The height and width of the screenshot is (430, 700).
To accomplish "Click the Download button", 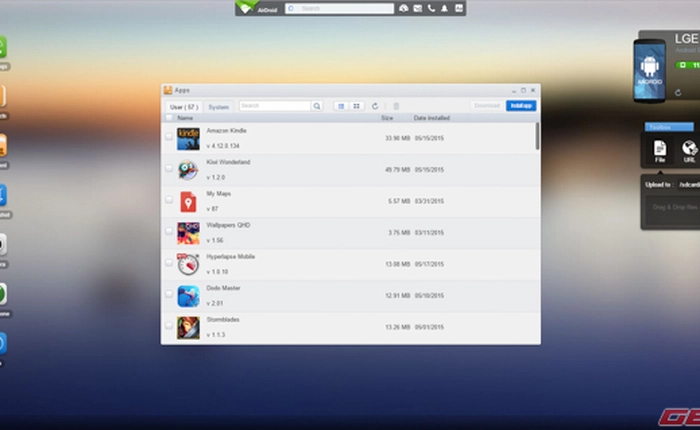I will click(487, 105).
